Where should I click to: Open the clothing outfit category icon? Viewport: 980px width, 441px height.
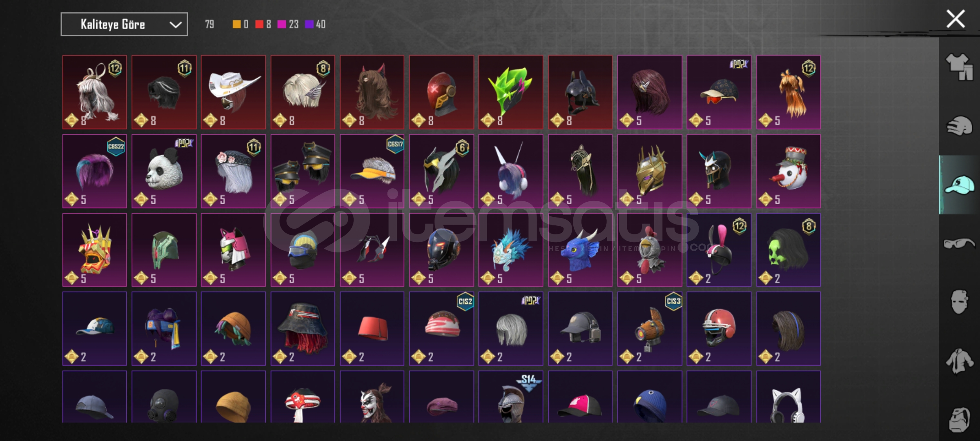pos(959,67)
